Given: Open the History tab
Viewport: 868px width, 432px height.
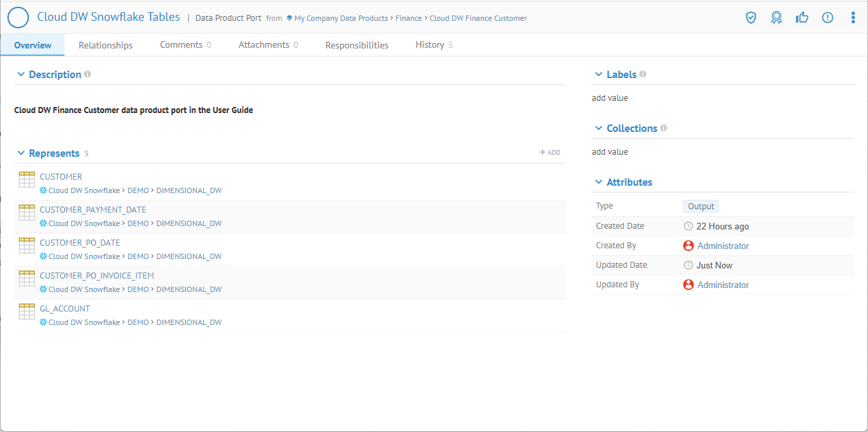Looking at the screenshot, I should (x=430, y=45).
